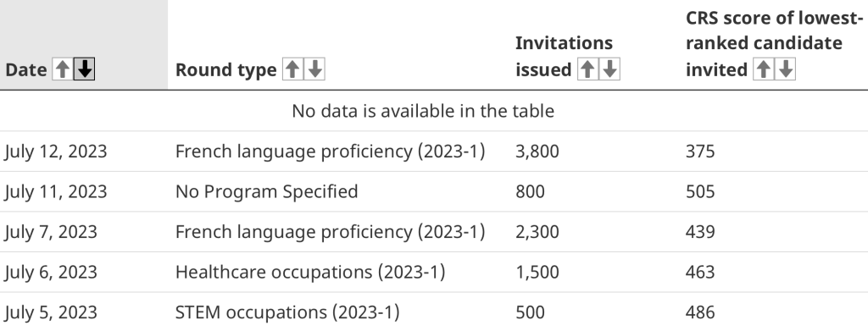The image size is (868, 331).
Task: Sort Round type descending with down arrow
Action: coord(314,69)
